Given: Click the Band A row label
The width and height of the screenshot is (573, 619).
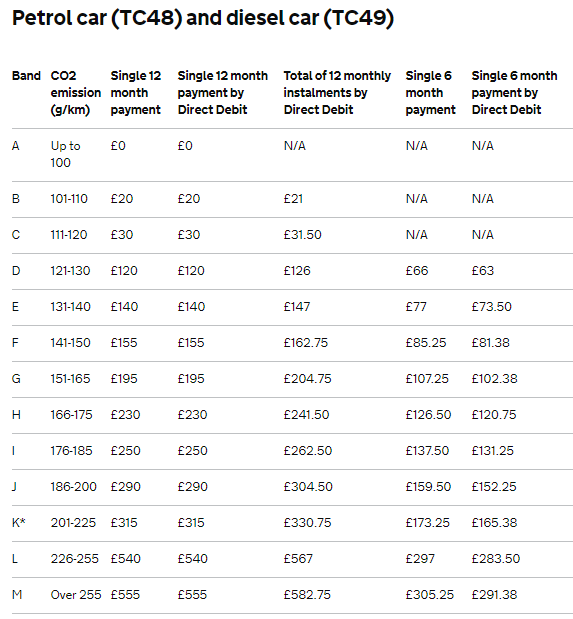Looking at the screenshot, I should tap(16, 146).
